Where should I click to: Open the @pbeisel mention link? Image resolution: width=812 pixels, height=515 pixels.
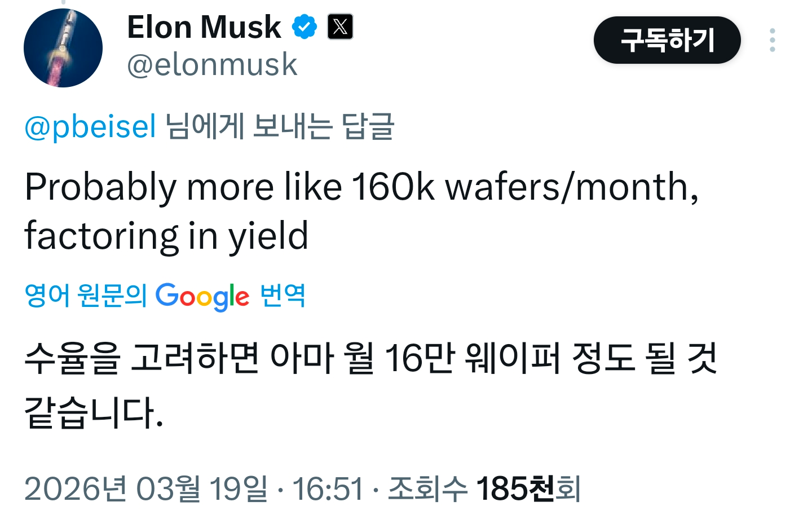click(x=90, y=126)
